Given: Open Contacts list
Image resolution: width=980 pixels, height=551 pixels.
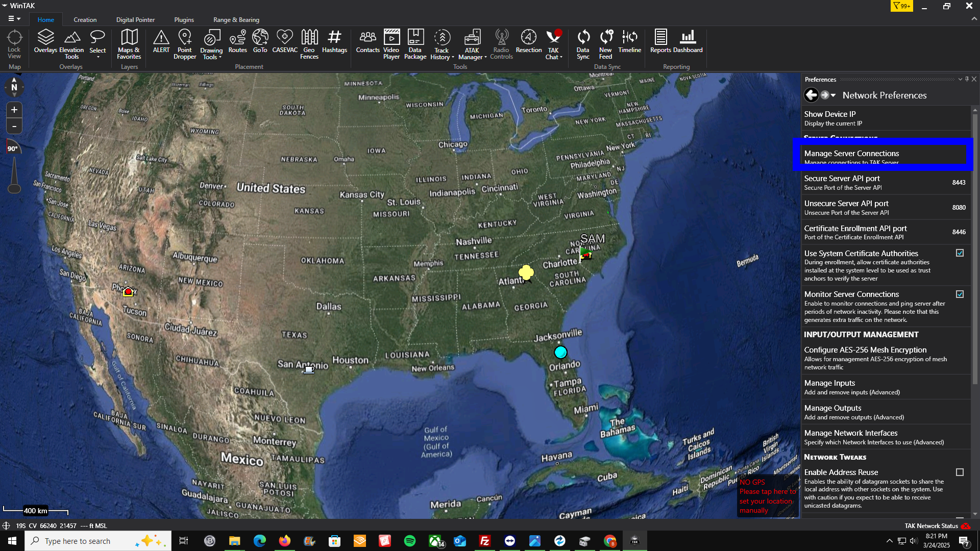Looking at the screenshot, I should 368,42.
